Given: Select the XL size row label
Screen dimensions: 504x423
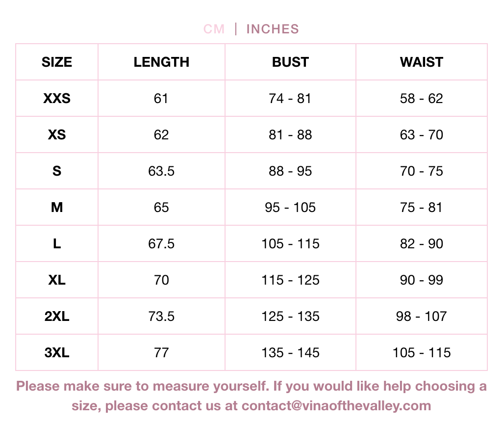Looking at the screenshot, I should [x=57, y=280].
